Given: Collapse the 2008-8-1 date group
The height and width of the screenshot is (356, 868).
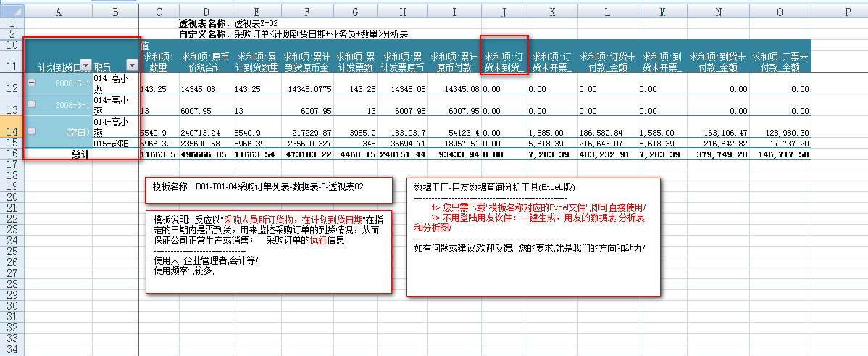Looking at the screenshot, I should pyautogui.click(x=31, y=104).
